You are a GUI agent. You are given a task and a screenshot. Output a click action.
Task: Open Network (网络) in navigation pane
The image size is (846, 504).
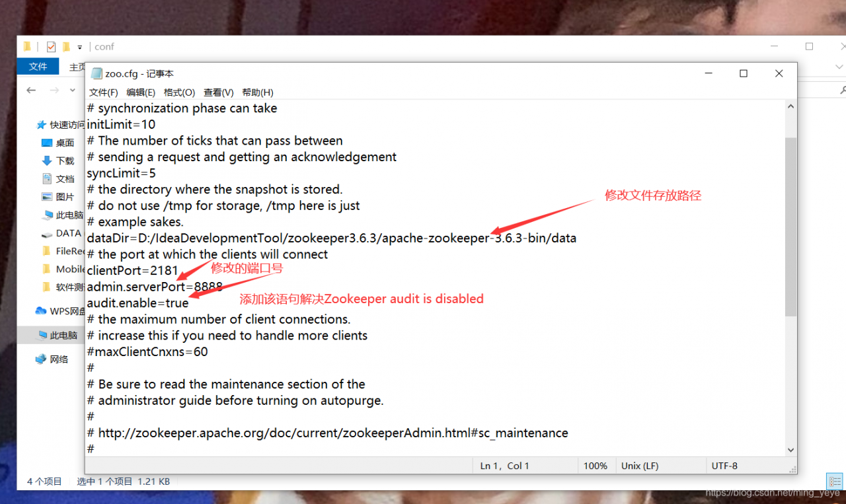(59, 359)
